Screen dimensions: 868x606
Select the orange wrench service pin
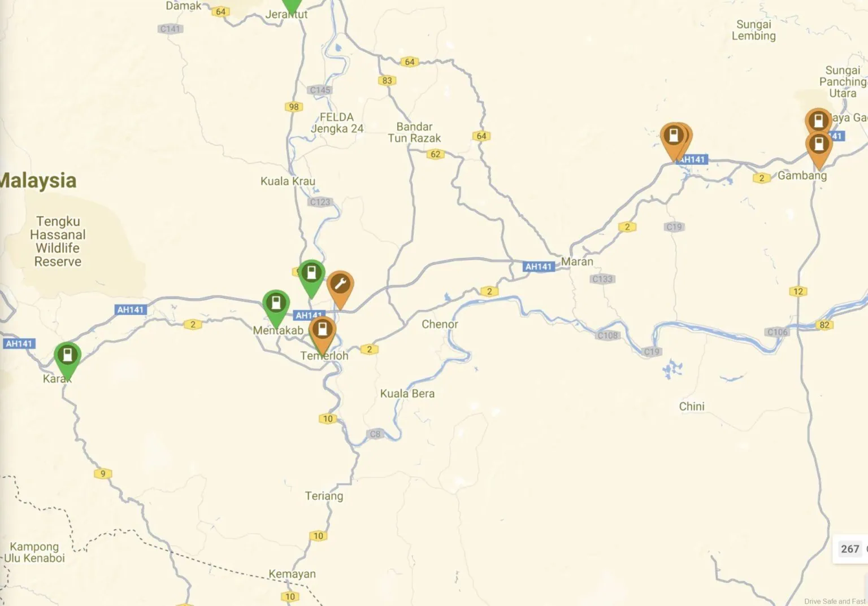[x=340, y=289]
